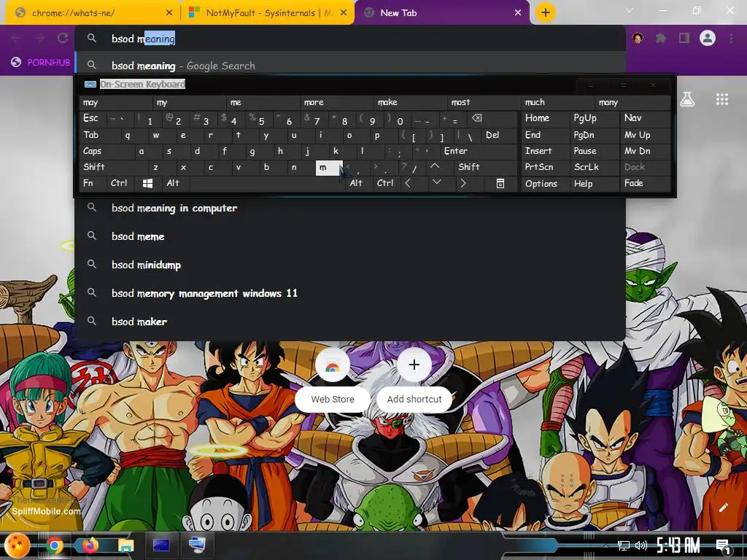
Task: Tap the backspace key icon on keyboard
Action: point(491,119)
